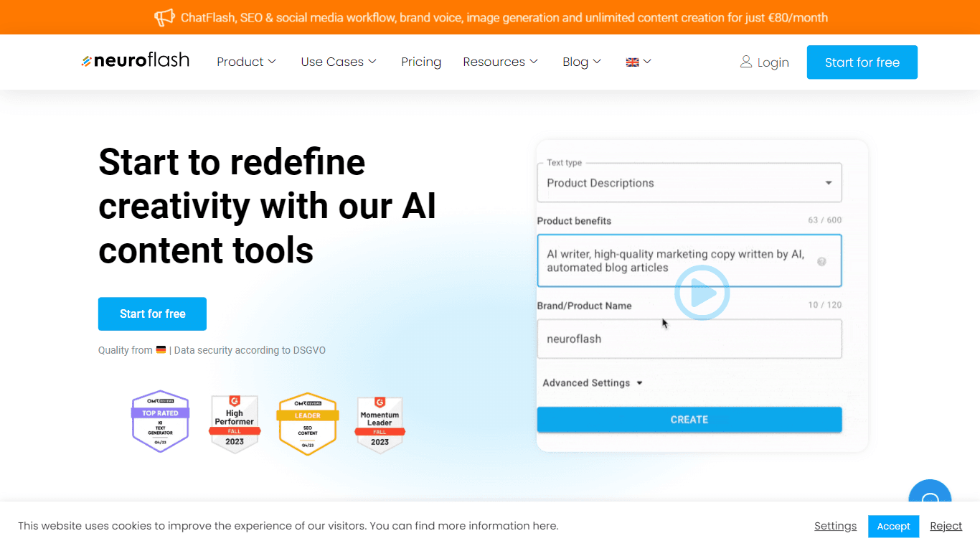
Task: Play the demo video
Action: (702, 293)
